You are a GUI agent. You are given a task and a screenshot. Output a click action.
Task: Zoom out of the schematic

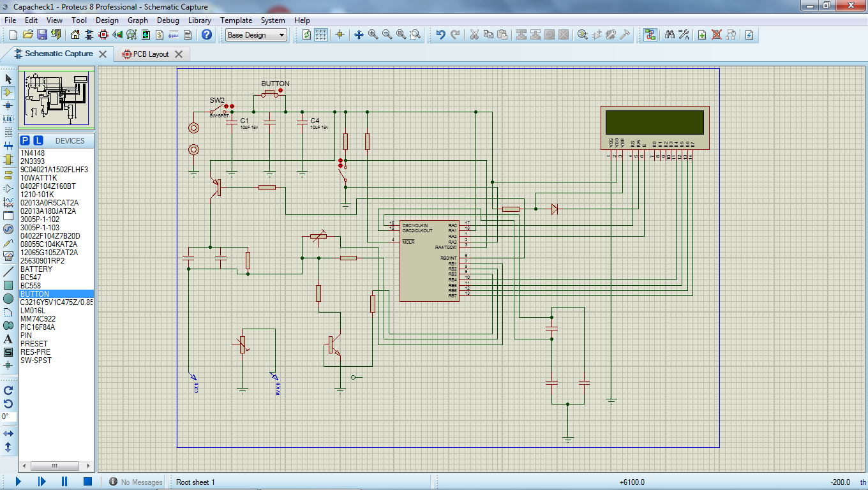(x=387, y=34)
